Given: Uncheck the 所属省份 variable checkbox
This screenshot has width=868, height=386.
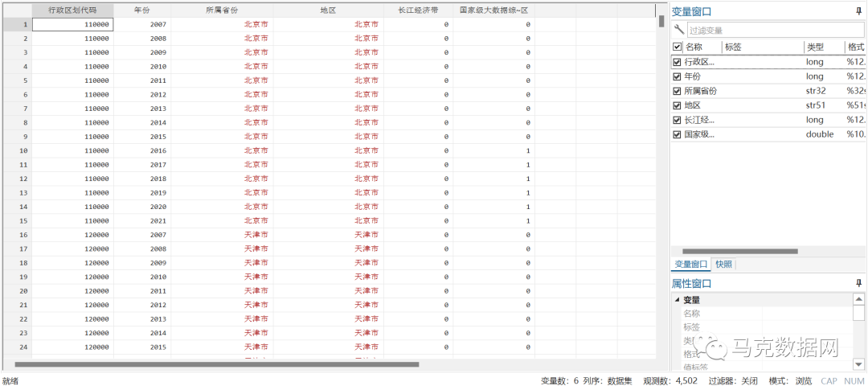Looking at the screenshot, I should [677, 91].
